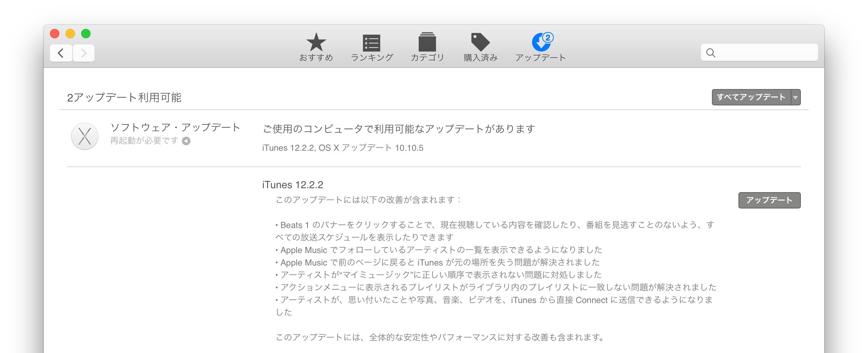868x353 pixels.
Task: Click the iTunes 12.2.2 アップデート button
Action: pyautogui.click(x=769, y=200)
